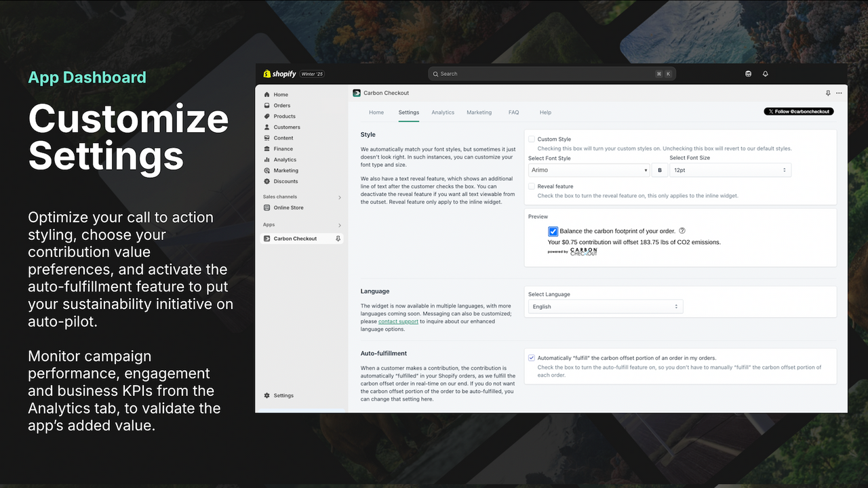The height and width of the screenshot is (488, 868).
Task: Click the Carbon Checkout logo in the app header
Action: 357,93
